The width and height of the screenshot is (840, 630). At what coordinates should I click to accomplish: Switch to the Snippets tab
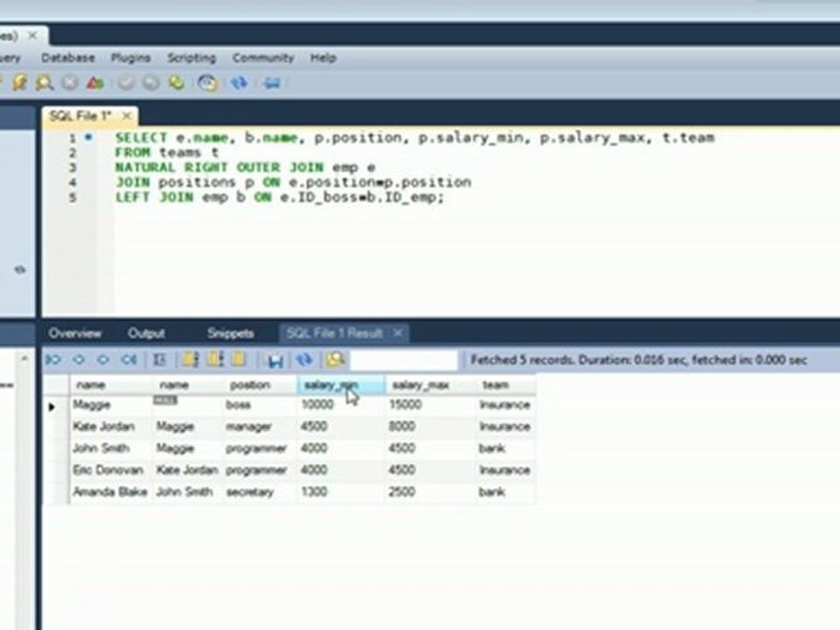(x=230, y=333)
